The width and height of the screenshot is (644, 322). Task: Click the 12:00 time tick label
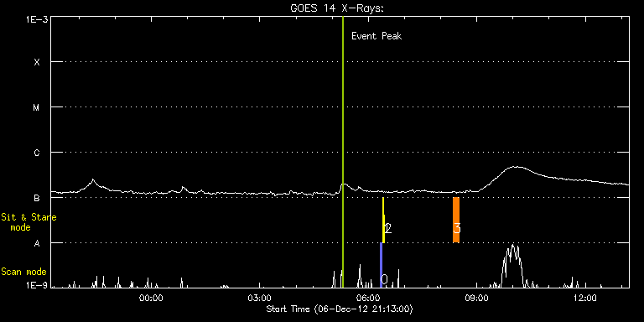pyautogui.click(x=584, y=298)
